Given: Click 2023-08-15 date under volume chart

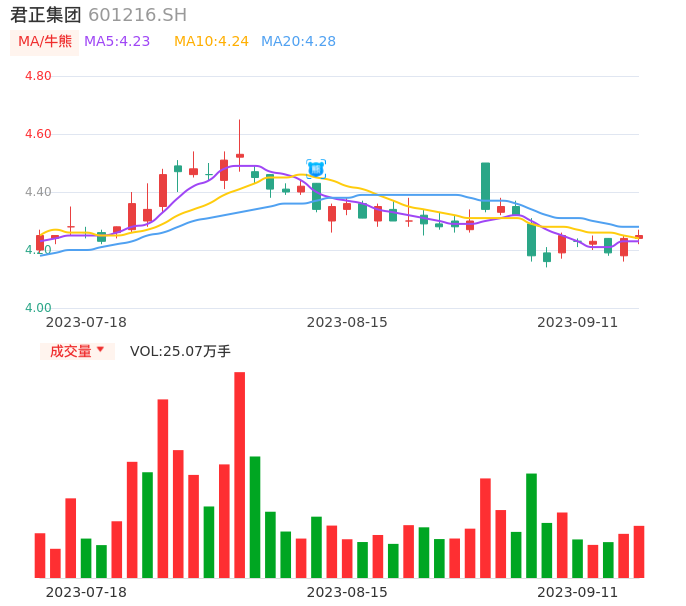Looking at the screenshot, I should 347,592.
